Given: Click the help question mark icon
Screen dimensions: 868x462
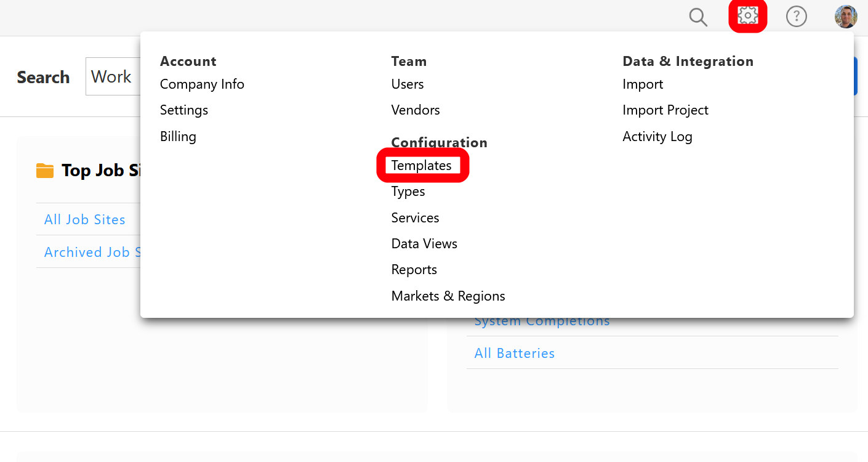Looking at the screenshot, I should (797, 17).
